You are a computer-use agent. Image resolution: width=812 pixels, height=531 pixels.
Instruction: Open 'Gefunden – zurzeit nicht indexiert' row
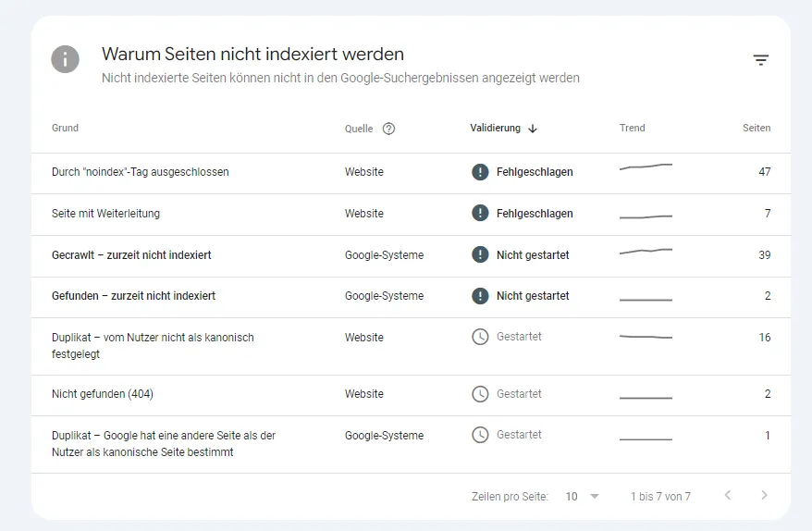[411, 297]
